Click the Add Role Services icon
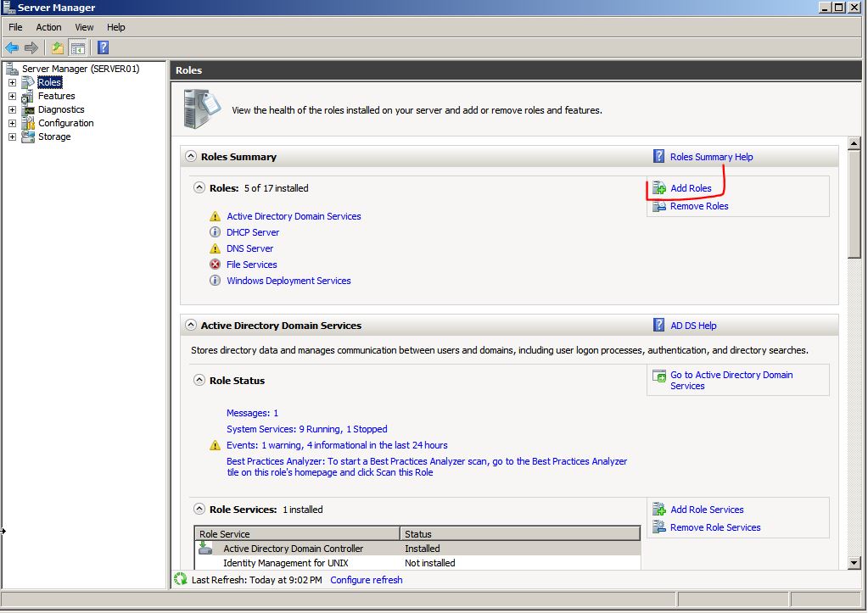This screenshot has width=868, height=613. click(658, 509)
